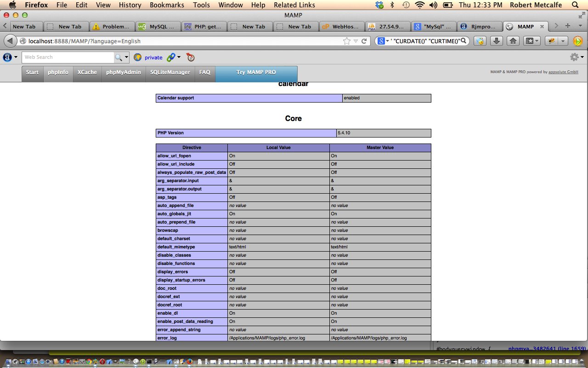Select the allow_url_fopen directive cell
The width and height of the screenshot is (588, 368).
pyautogui.click(x=192, y=156)
